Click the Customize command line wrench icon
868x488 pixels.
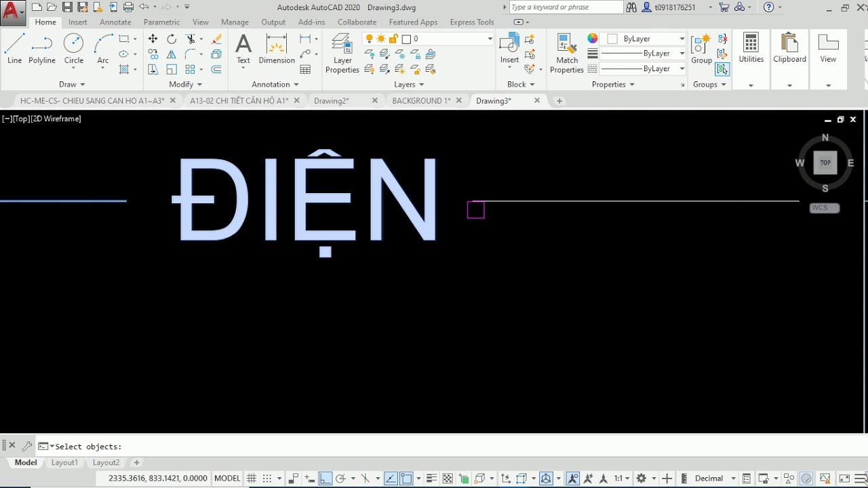point(27,446)
